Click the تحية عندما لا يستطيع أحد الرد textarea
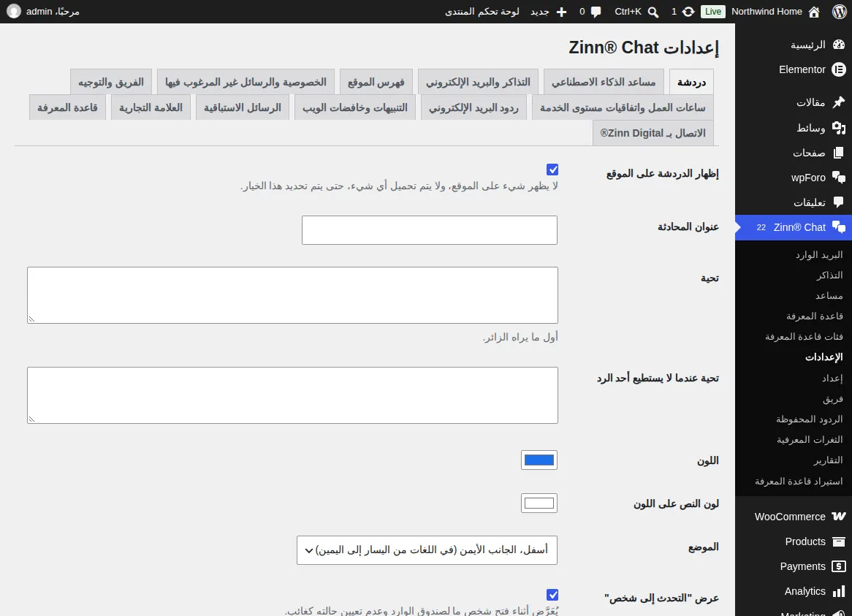This screenshot has height=616, width=852. (292, 395)
